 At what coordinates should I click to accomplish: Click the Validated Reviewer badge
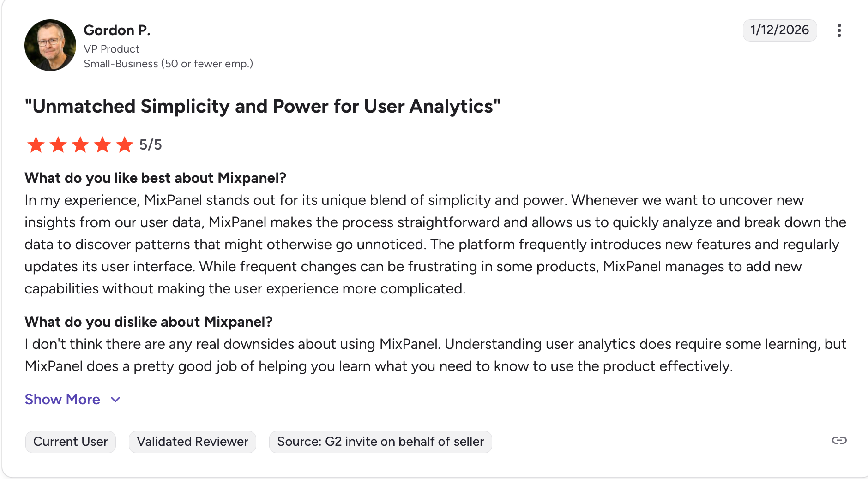point(193,442)
